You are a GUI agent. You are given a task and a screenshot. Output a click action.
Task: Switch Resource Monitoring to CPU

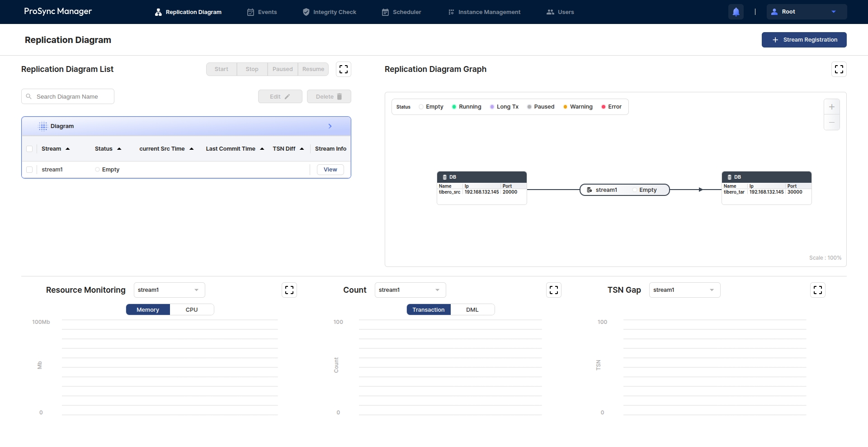tap(192, 310)
